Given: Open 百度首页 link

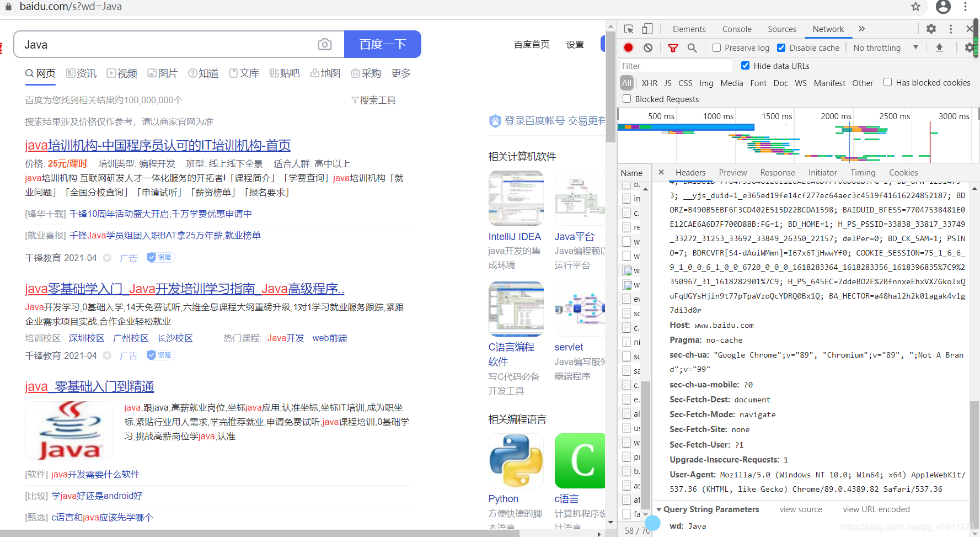Looking at the screenshot, I should [x=532, y=44].
